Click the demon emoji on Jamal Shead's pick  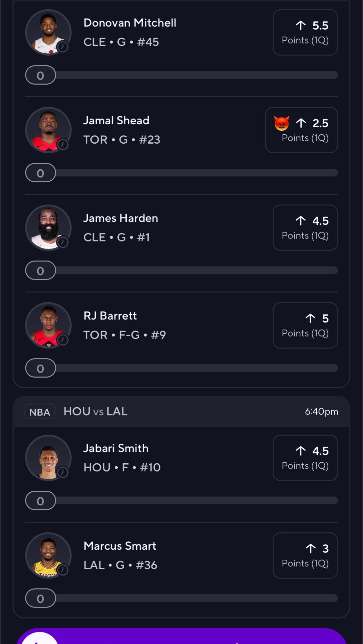coord(281,123)
